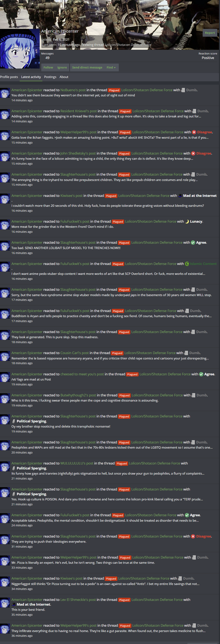This screenshot has width=220, height=644.
Task: Click Send direct message button
Action: tap(87, 67)
